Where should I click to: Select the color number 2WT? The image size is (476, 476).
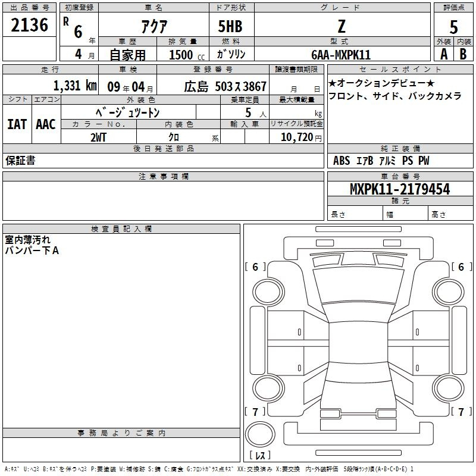[99, 137]
